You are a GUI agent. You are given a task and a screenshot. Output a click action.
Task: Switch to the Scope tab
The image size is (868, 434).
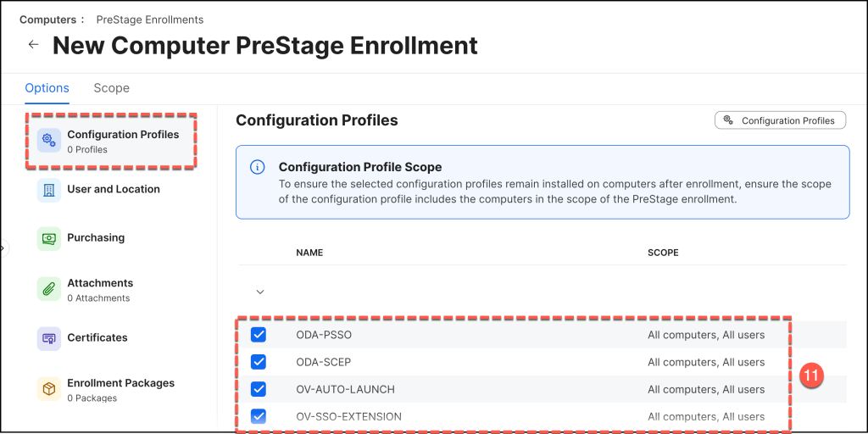(111, 88)
